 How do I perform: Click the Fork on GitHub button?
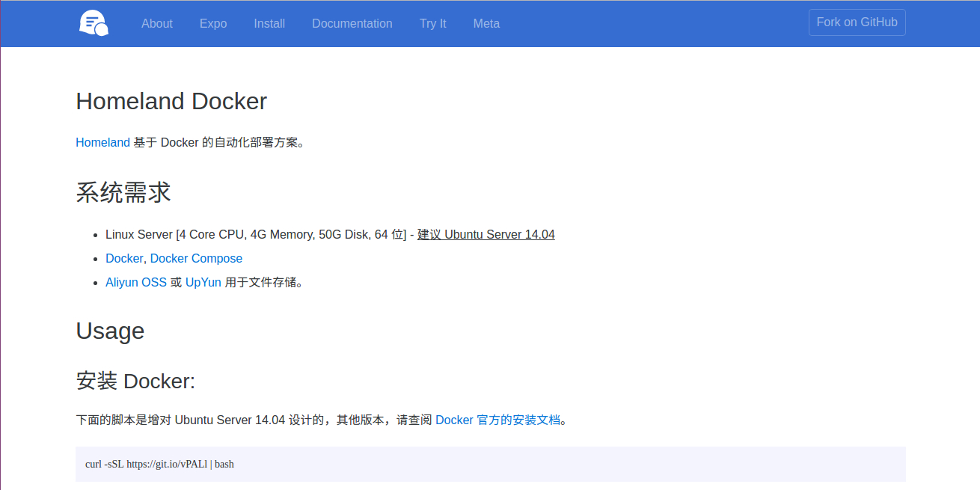click(857, 22)
